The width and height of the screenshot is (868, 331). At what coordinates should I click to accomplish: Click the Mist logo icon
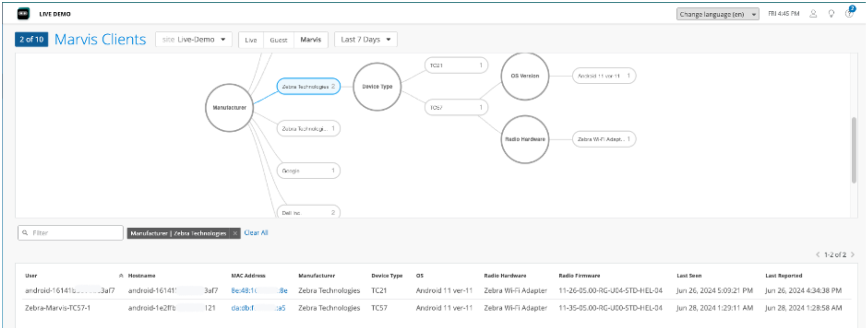(23, 14)
